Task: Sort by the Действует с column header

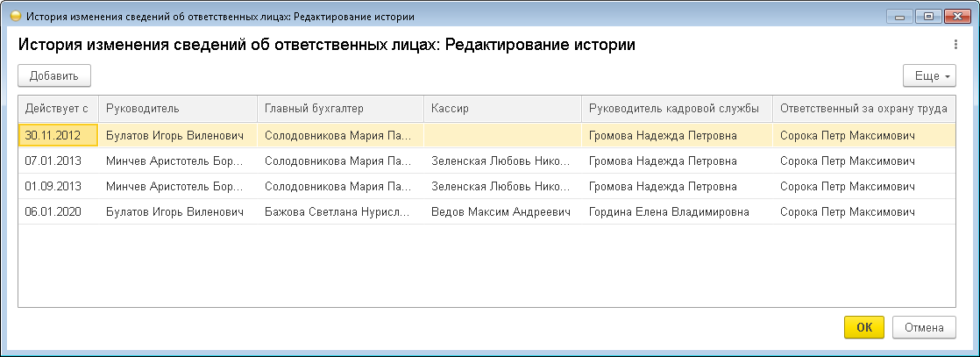Action: click(58, 109)
